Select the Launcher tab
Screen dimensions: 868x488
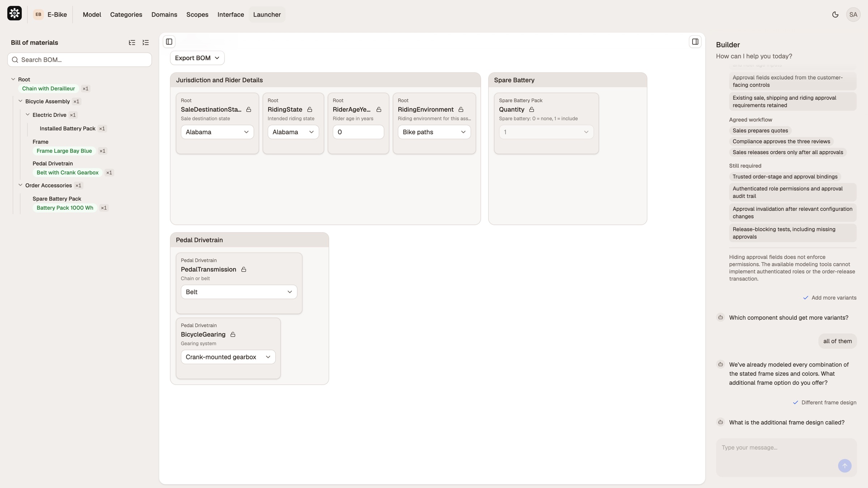pos(267,14)
